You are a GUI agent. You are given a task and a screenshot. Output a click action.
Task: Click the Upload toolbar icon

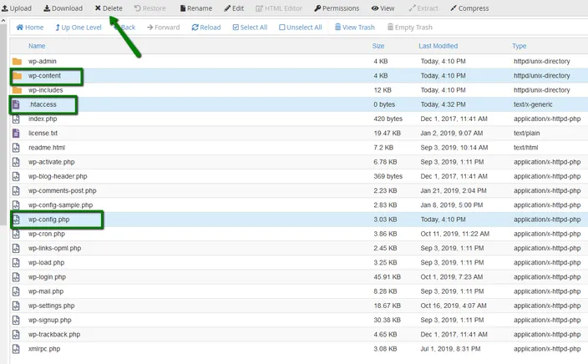(4, 8)
